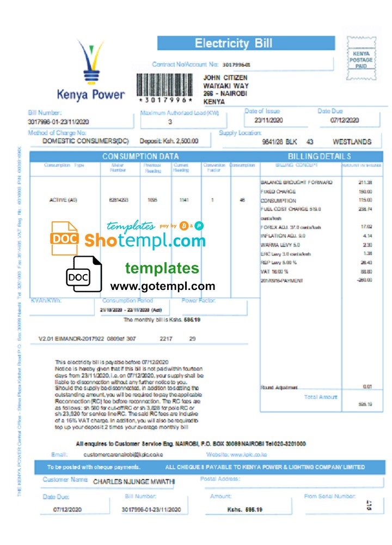Click the PAYMENT row amount -260.00

[x=365, y=280]
